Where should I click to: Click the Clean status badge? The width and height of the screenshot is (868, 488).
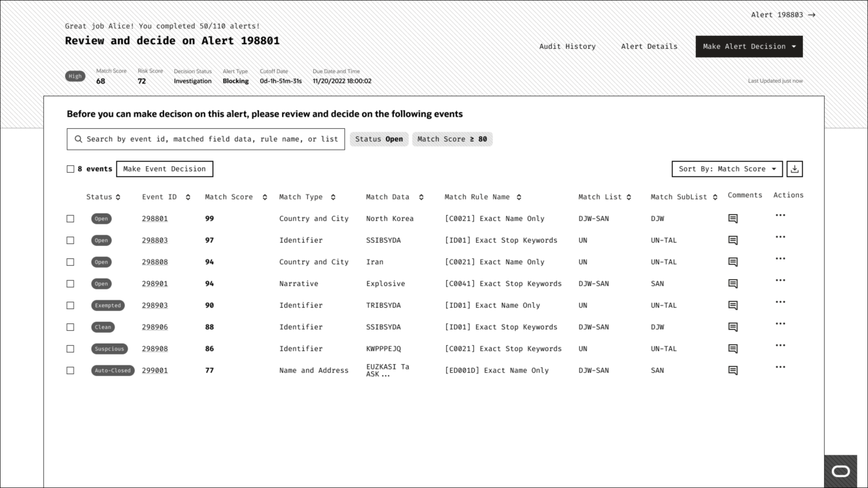[103, 327]
